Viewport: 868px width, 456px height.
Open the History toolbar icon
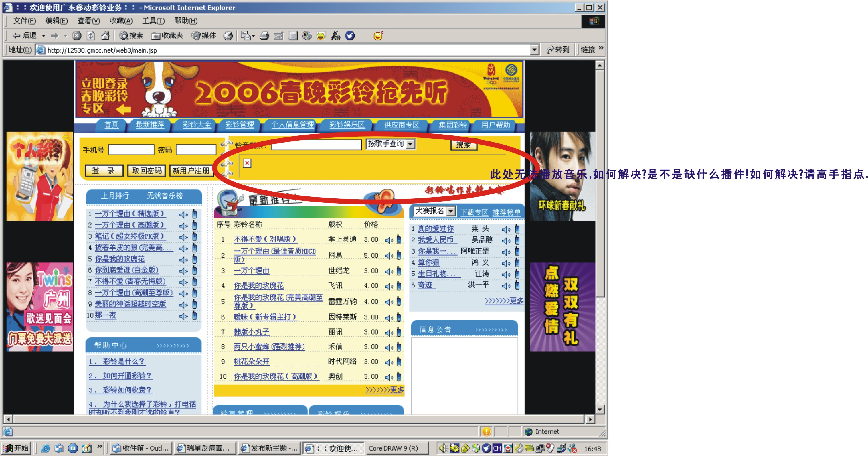point(228,36)
